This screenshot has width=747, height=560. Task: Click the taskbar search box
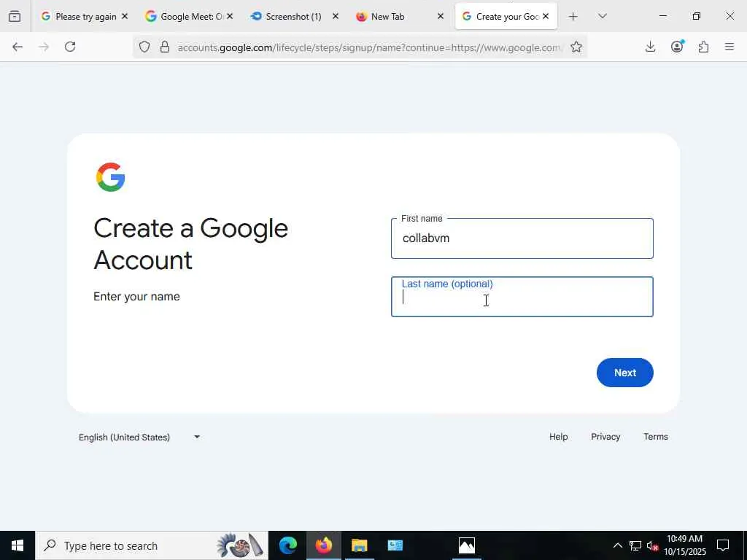pos(152,545)
